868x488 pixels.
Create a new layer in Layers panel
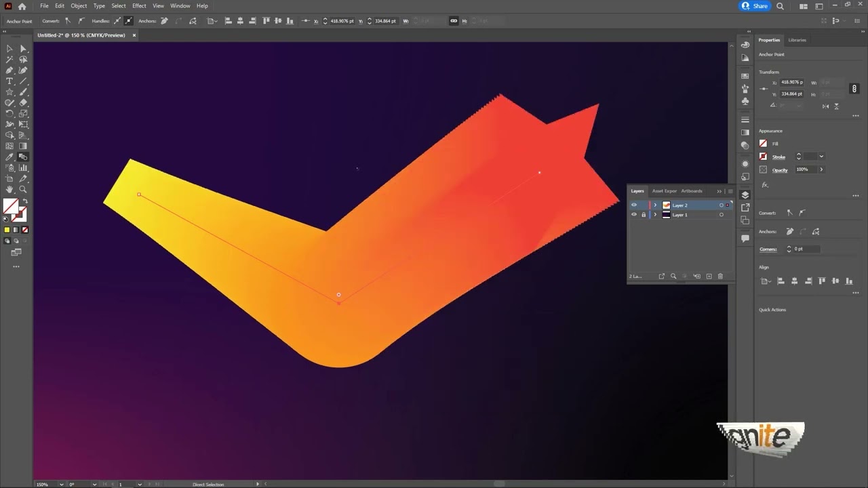click(x=709, y=277)
